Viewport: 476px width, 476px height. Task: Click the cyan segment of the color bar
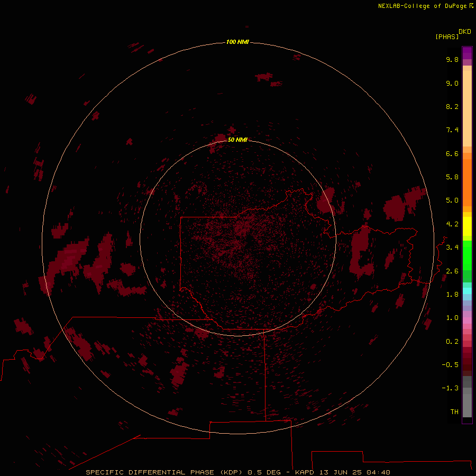click(467, 291)
